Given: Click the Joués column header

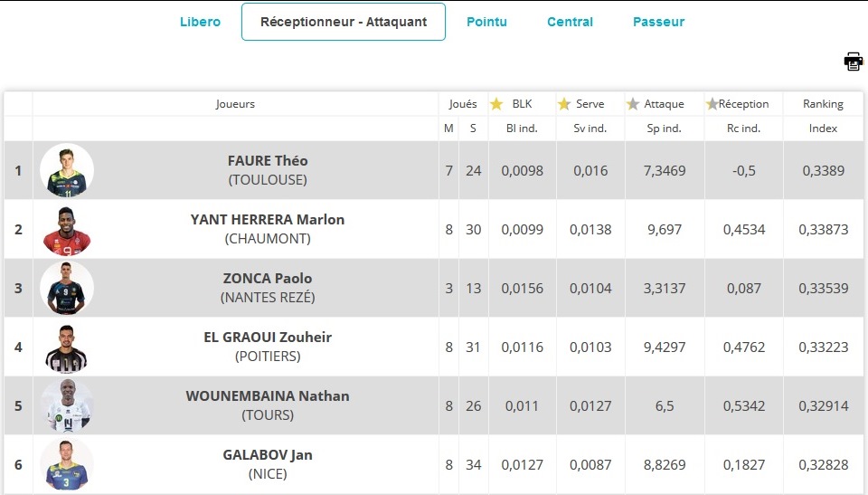Looking at the screenshot, I should click(463, 104).
